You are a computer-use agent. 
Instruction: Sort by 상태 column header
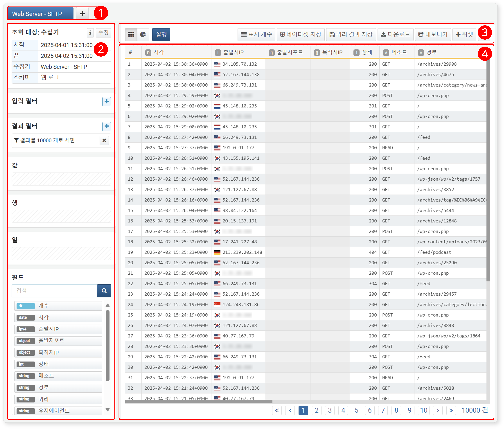(x=365, y=52)
